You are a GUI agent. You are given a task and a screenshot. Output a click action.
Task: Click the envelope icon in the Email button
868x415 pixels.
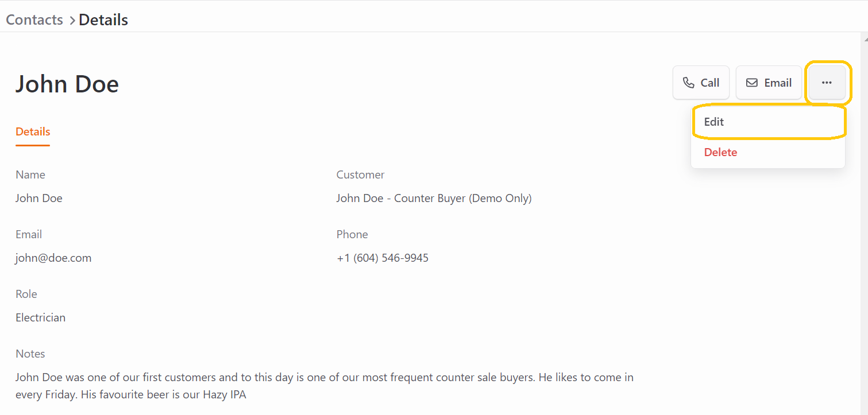click(x=751, y=83)
